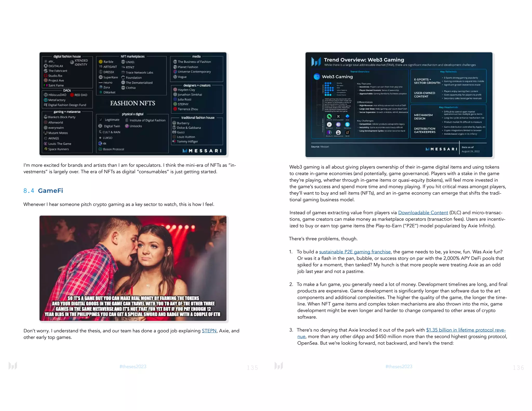Click the MetaFactory DAO icon
Viewport: 532px width, 411px height.
46,100
